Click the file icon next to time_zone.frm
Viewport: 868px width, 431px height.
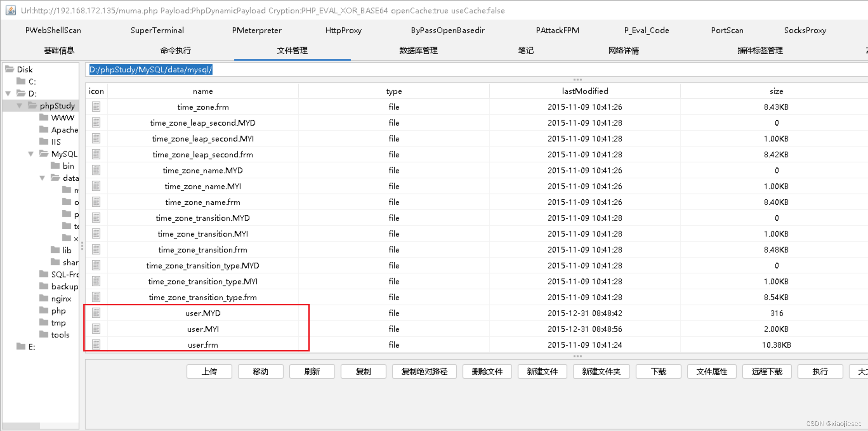tap(96, 107)
